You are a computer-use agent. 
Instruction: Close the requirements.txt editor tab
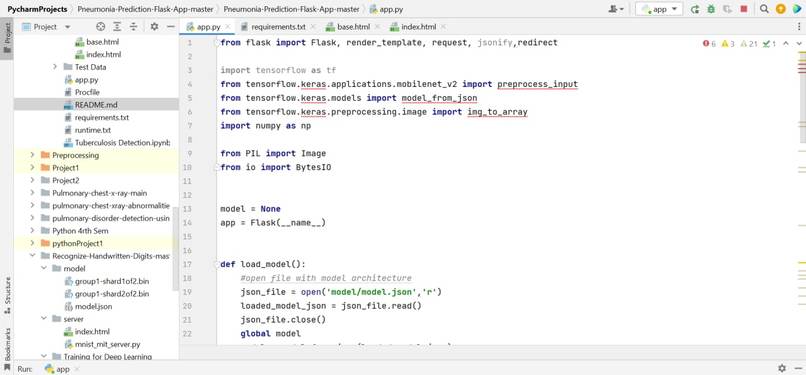[x=314, y=27]
